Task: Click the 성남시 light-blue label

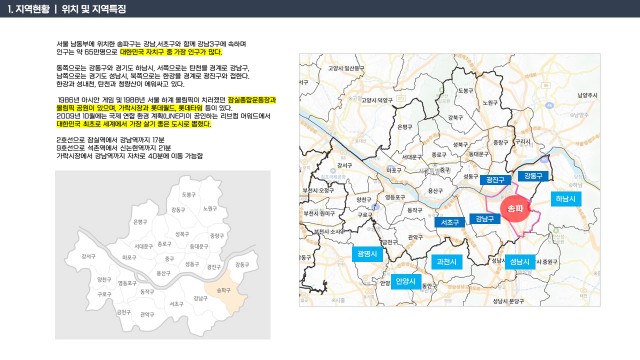Action: pyautogui.click(x=520, y=262)
